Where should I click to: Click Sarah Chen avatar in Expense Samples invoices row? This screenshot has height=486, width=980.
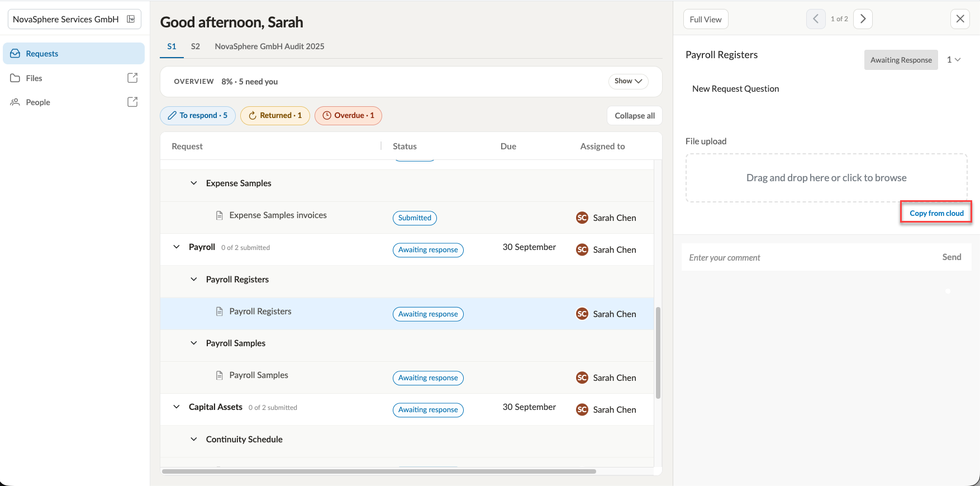tap(582, 218)
